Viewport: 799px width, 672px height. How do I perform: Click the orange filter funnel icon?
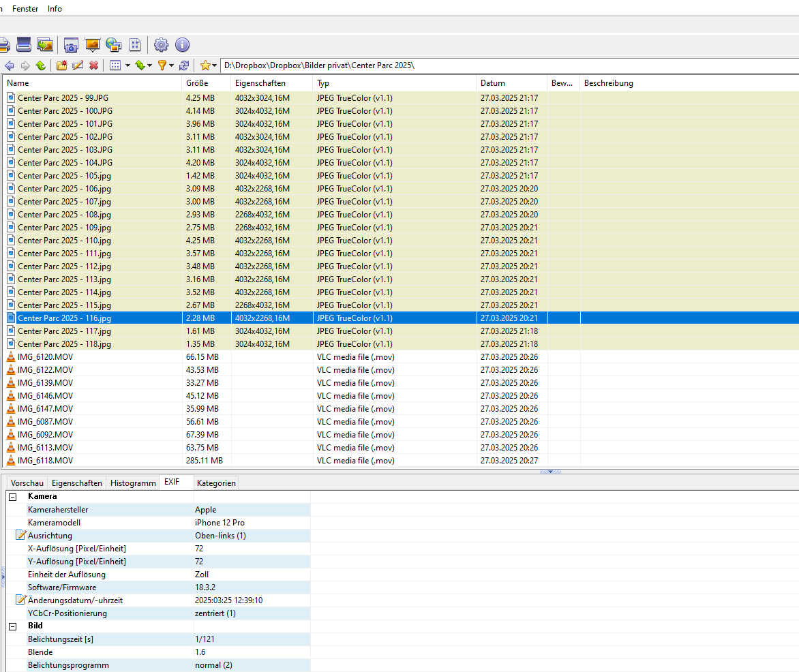(162, 65)
